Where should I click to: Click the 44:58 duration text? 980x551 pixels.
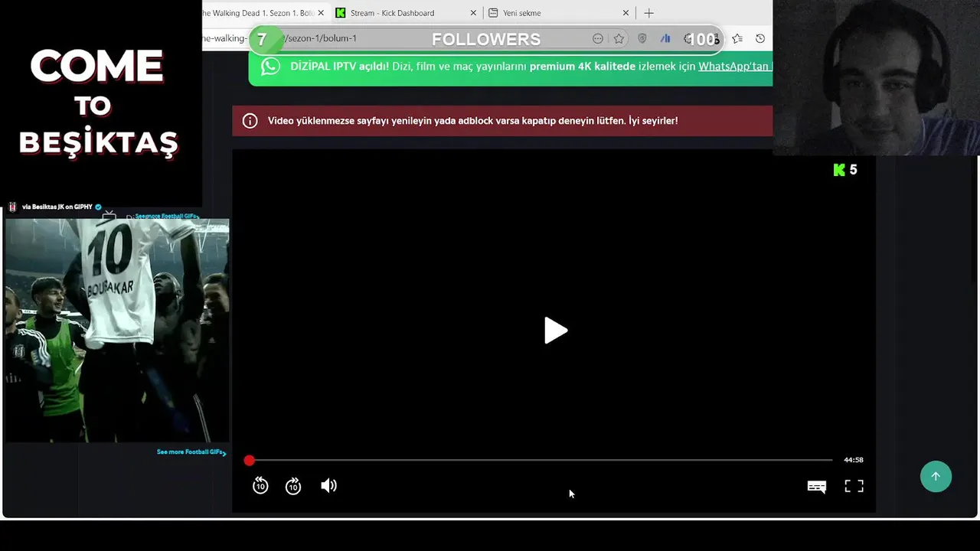point(853,460)
